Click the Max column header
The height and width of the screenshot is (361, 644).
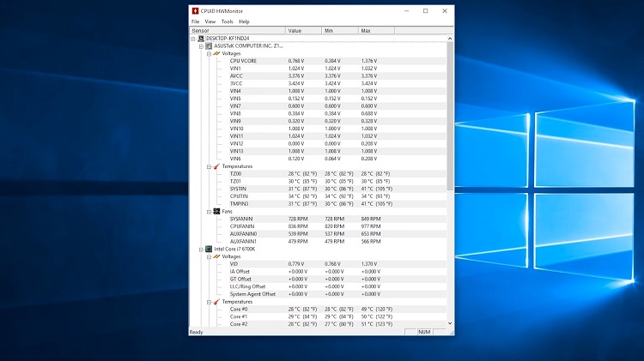coord(377,31)
